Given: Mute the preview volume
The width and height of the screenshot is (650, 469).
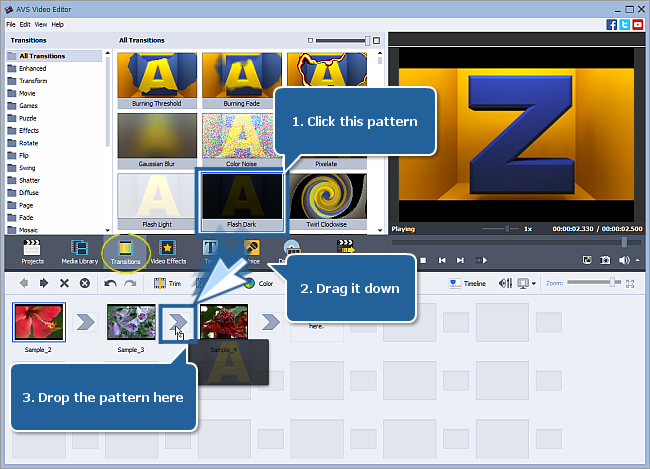Looking at the screenshot, I should [x=623, y=260].
